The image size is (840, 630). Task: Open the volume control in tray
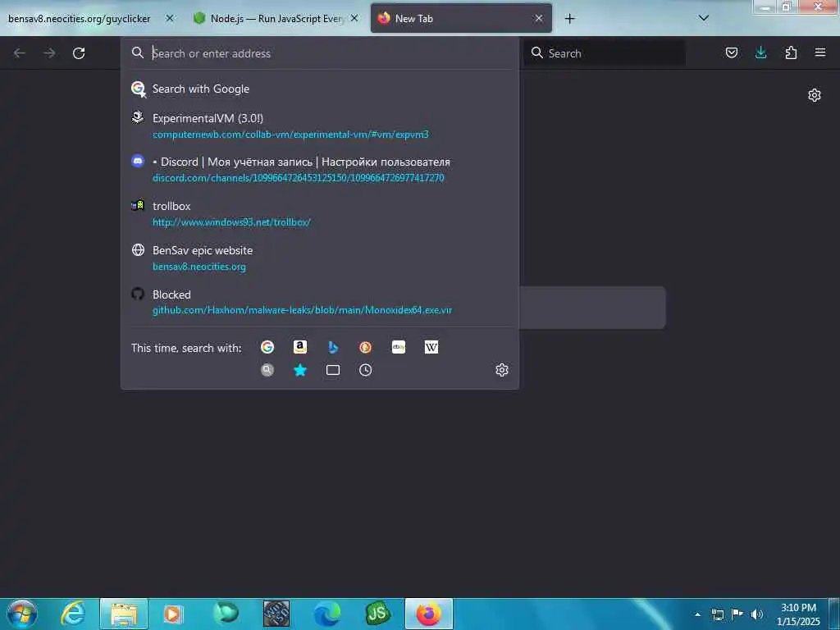tap(756, 614)
